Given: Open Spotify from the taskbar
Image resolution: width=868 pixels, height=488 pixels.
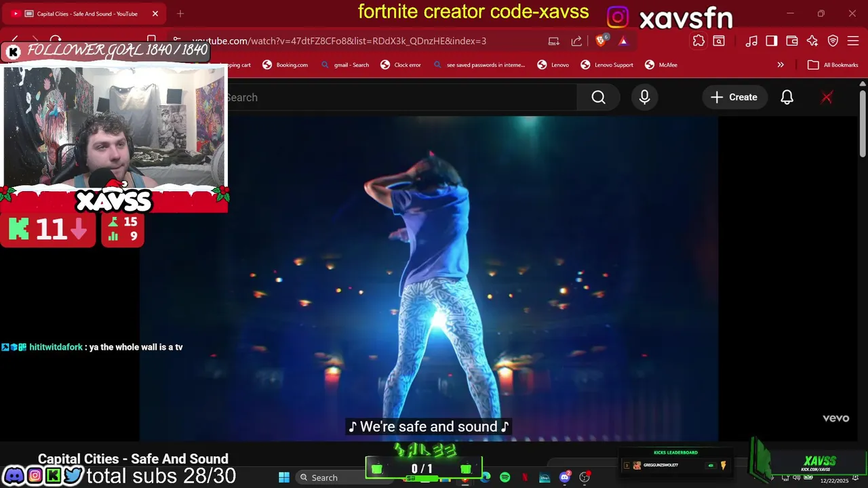Looking at the screenshot, I should pyautogui.click(x=505, y=477).
